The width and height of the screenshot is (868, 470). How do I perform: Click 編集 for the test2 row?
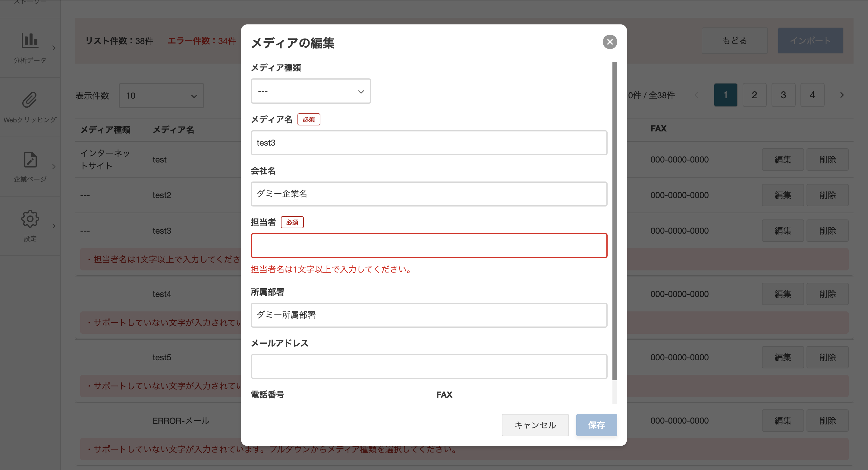(783, 195)
